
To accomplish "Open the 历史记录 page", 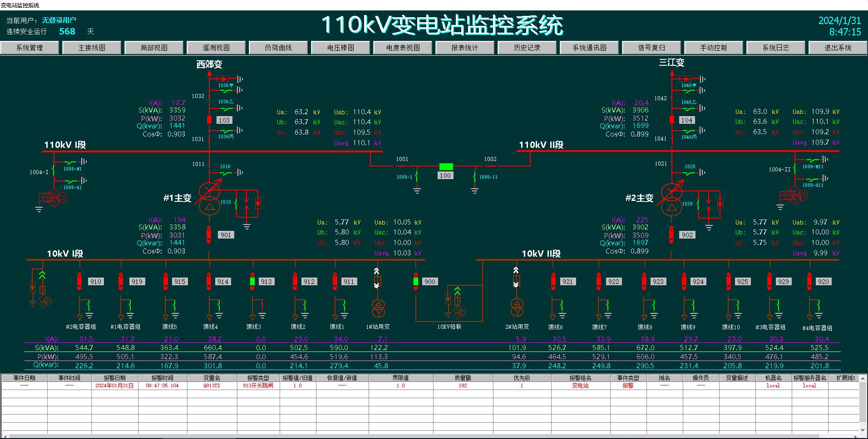I will point(527,48).
